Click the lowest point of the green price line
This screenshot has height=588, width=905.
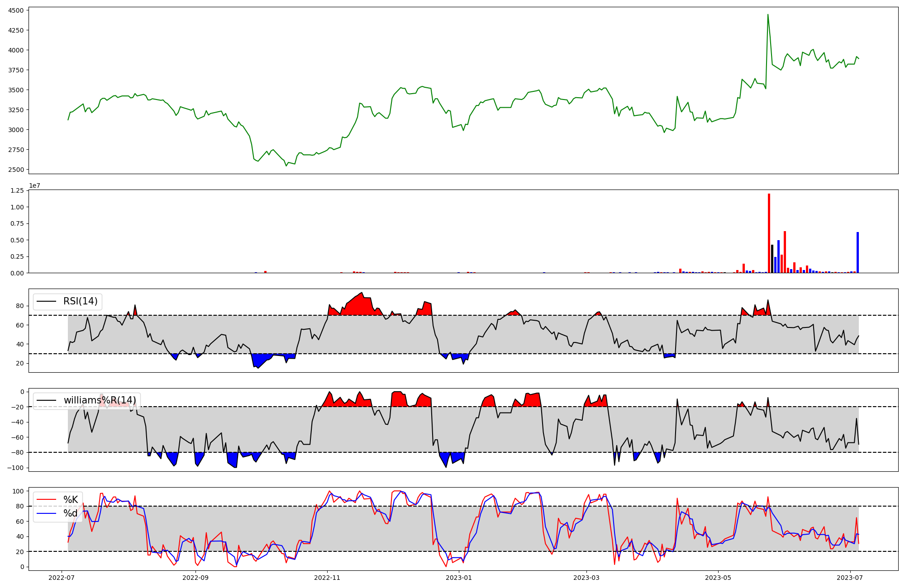tap(286, 166)
